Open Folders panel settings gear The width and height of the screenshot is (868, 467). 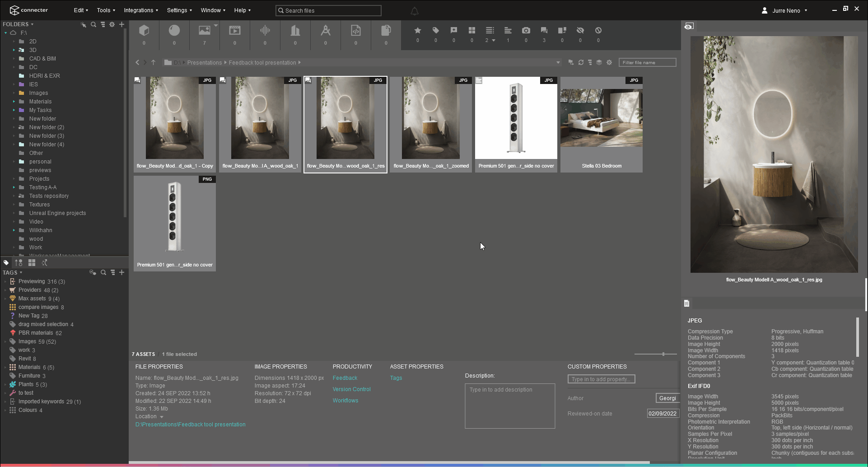pyautogui.click(x=112, y=24)
